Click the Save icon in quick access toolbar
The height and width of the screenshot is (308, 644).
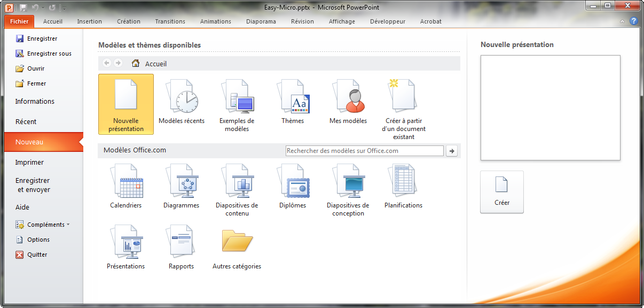tap(23, 7)
